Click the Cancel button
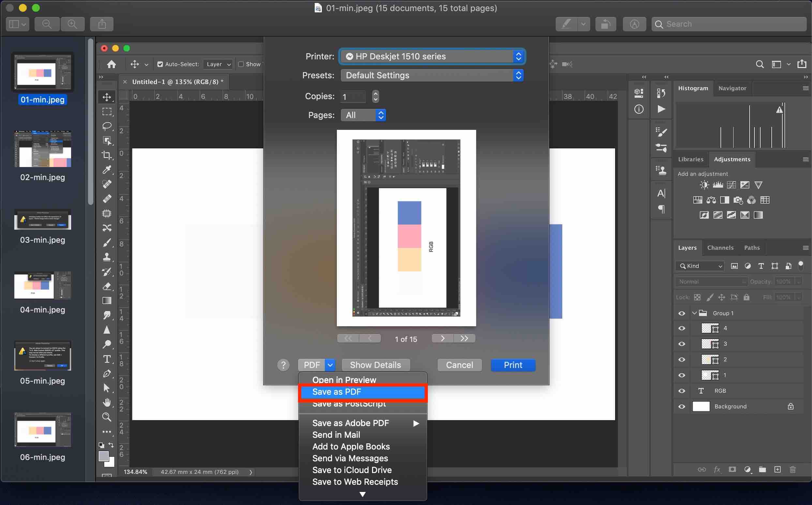This screenshot has height=505, width=812. pos(459,365)
